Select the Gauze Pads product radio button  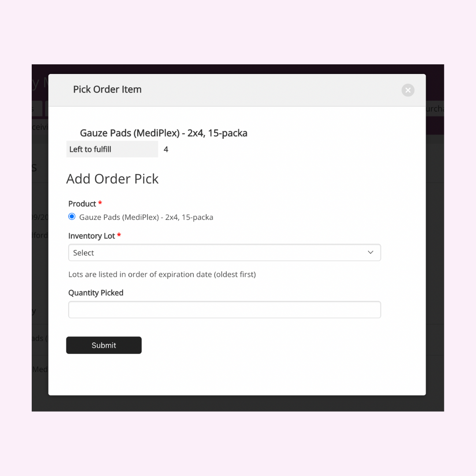pyautogui.click(x=72, y=216)
